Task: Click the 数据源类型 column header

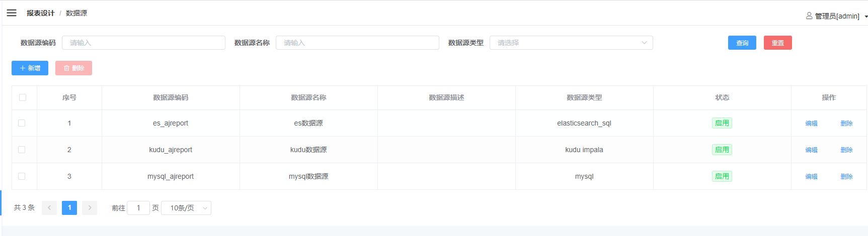Action: pos(584,97)
